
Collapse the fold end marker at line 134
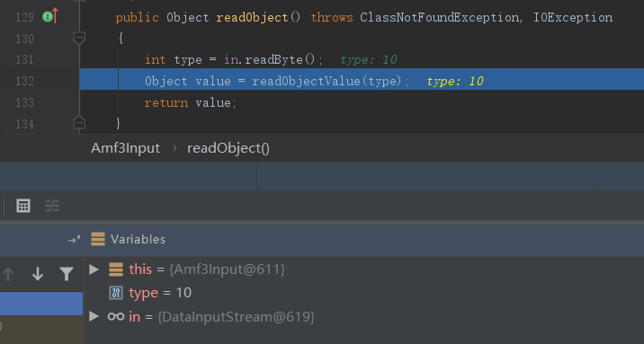coord(79,122)
